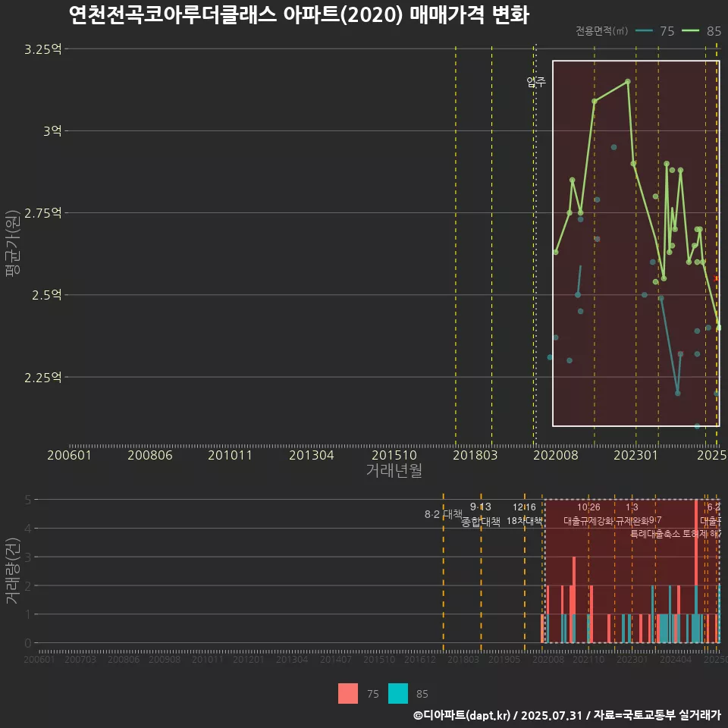This screenshot has height=728, width=728.
Task: Click the '특례대출축소' annotation text
Action: (x=655, y=534)
